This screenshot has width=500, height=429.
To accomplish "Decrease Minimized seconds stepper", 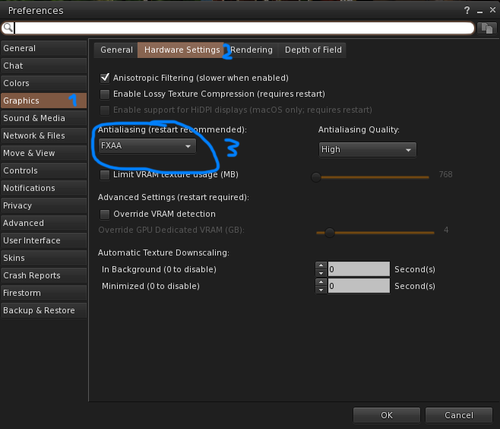I will tap(321, 290).
